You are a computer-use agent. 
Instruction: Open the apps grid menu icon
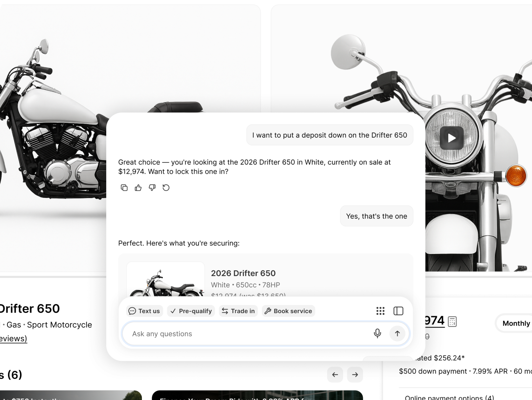[x=380, y=311]
